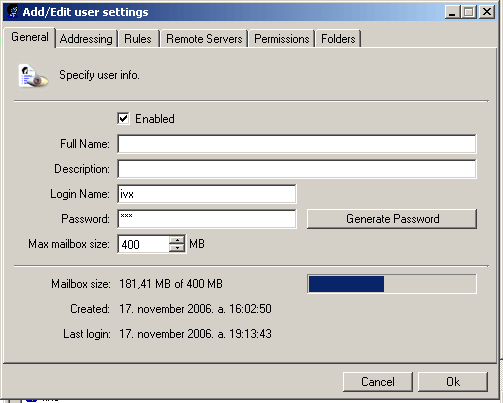Confirm settings with the Ok button

[453, 382]
